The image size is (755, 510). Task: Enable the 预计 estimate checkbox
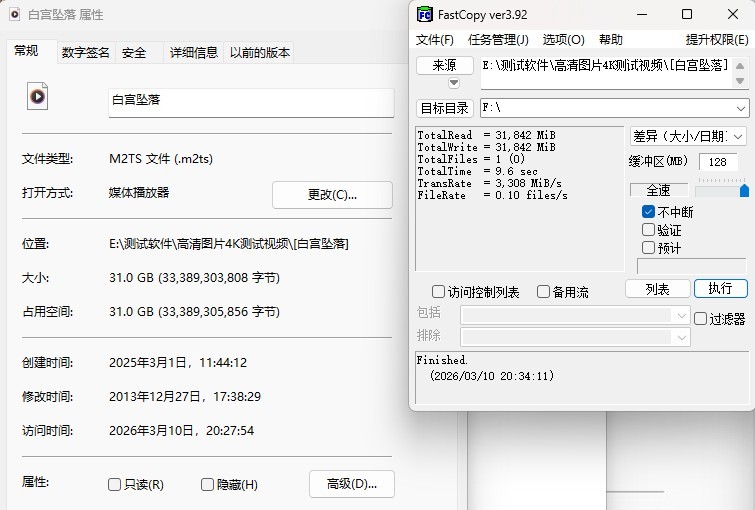tap(648, 247)
